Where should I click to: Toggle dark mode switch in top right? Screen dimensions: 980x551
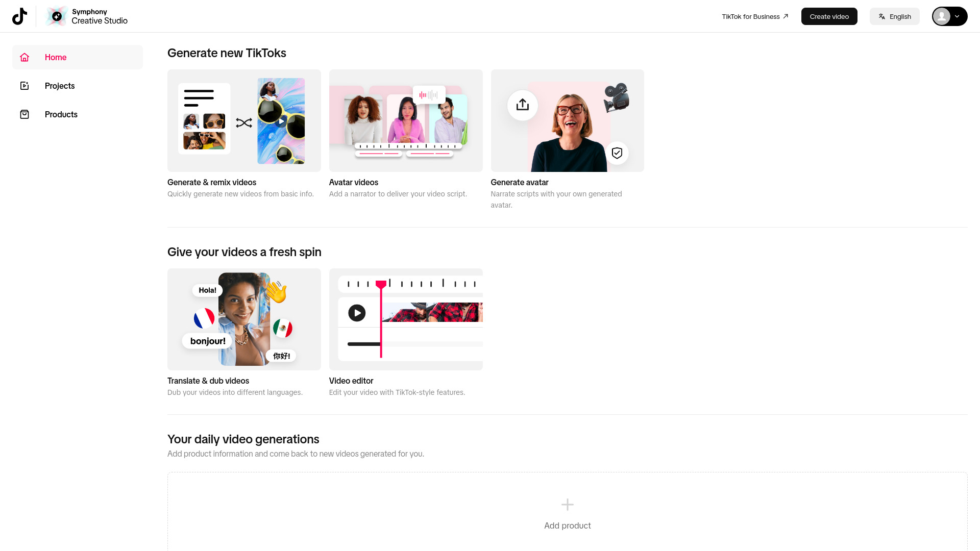pyautogui.click(x=949, y=16)
